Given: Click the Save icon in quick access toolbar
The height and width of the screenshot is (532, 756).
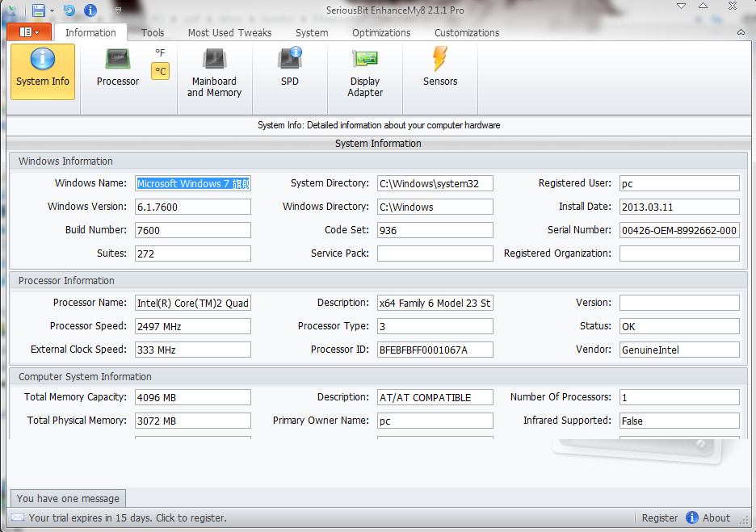Looking at the screenshot, I should click(39, 10).
